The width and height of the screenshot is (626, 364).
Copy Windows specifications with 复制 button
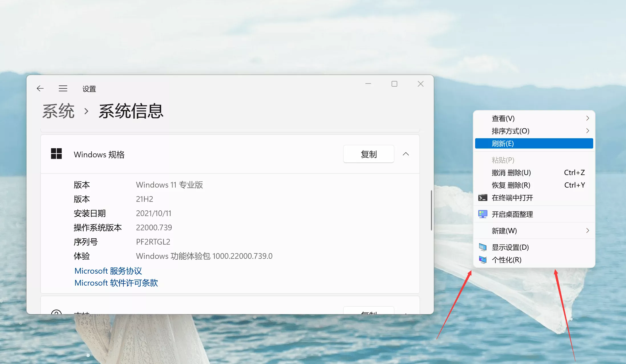click(x=368, y=154)
